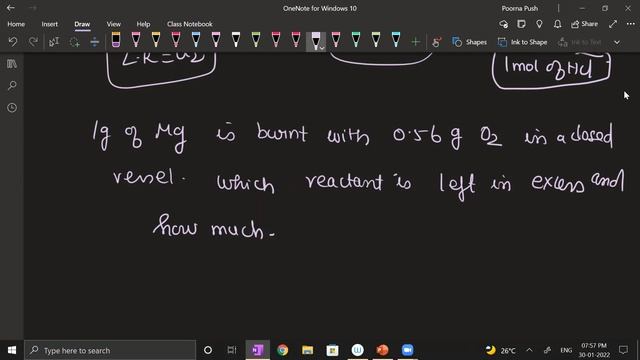
Task: Switch to the Draw tab
Action: point(82,24)
